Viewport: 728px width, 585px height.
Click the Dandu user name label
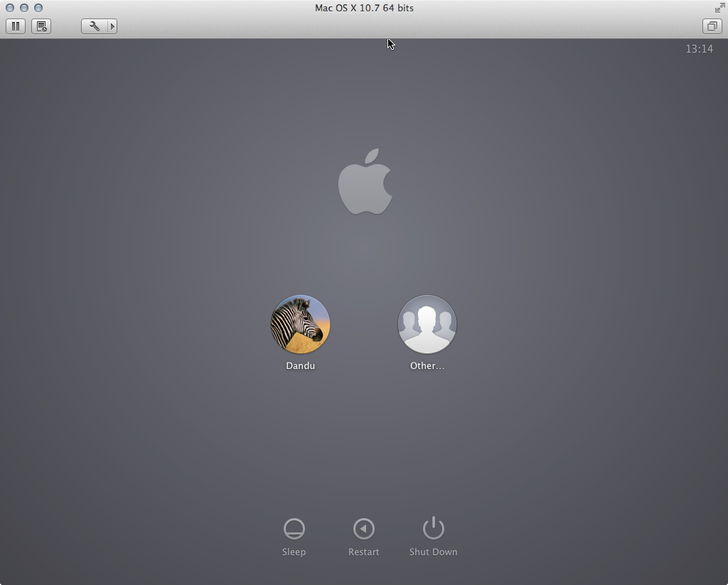tap(300, 365)
